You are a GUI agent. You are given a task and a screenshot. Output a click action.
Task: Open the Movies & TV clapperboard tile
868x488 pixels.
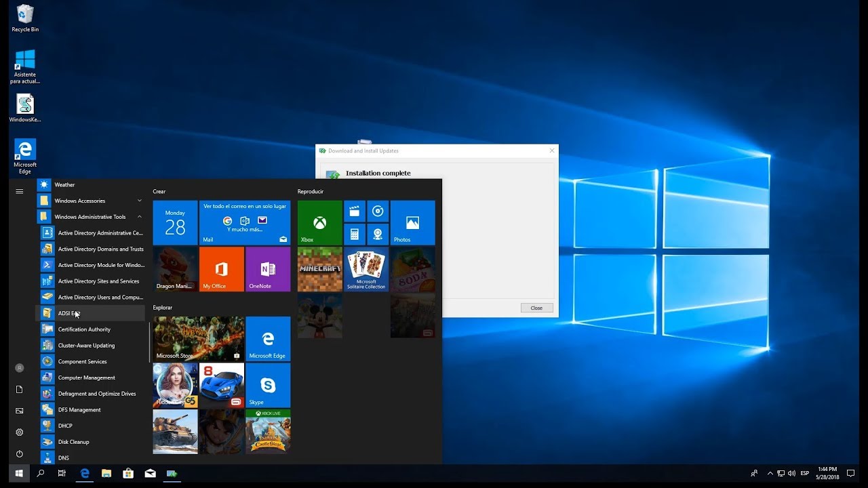click(354, 211)
